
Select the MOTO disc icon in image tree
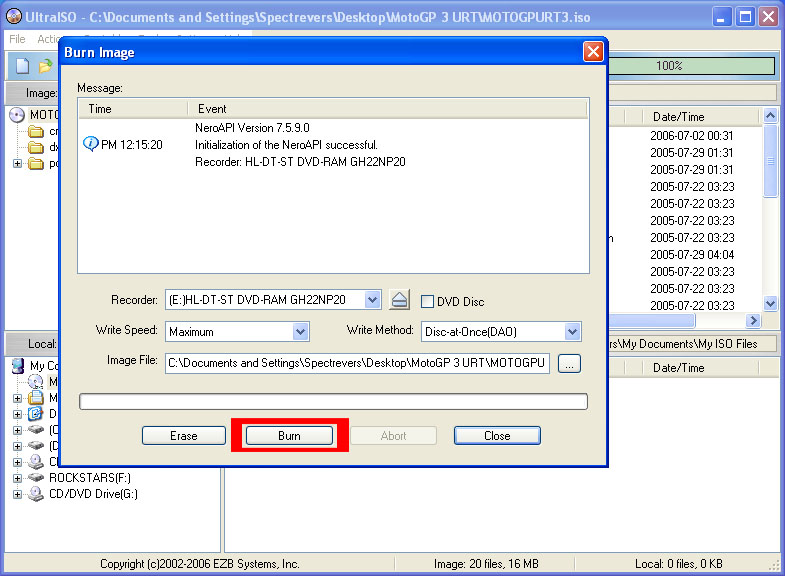point(17,115)
